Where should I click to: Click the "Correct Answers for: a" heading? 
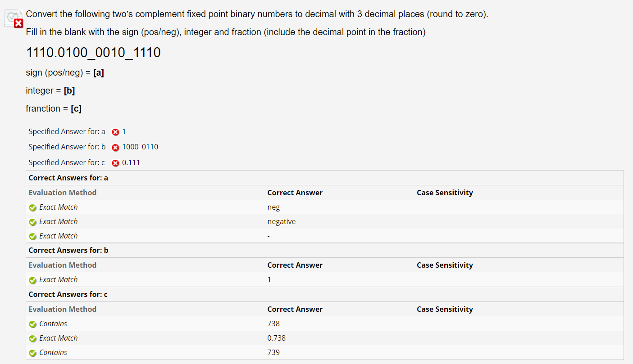[68, 178]
